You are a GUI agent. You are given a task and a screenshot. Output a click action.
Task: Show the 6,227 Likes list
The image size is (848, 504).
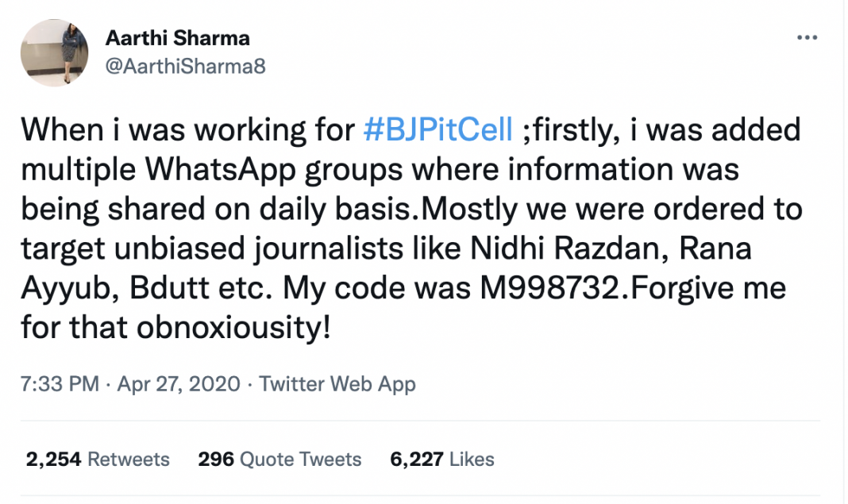pos(441,459)
